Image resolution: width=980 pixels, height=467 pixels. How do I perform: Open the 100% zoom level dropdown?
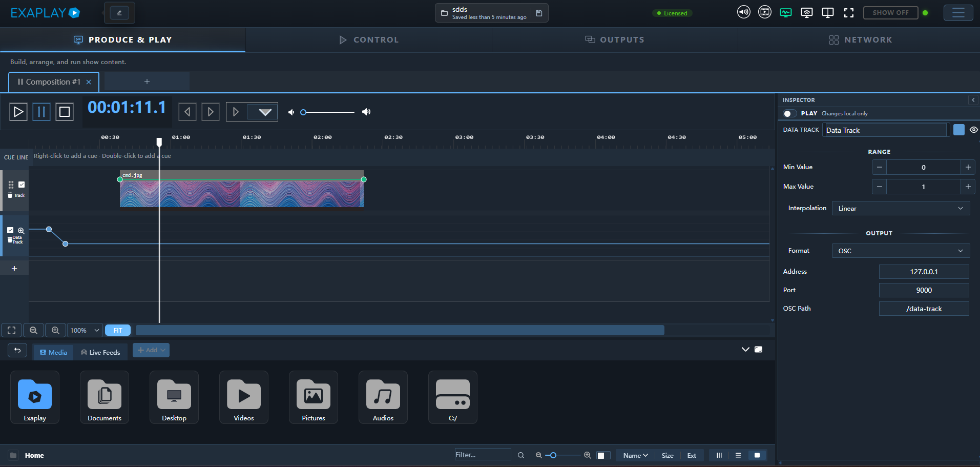(x=85, y=330)
